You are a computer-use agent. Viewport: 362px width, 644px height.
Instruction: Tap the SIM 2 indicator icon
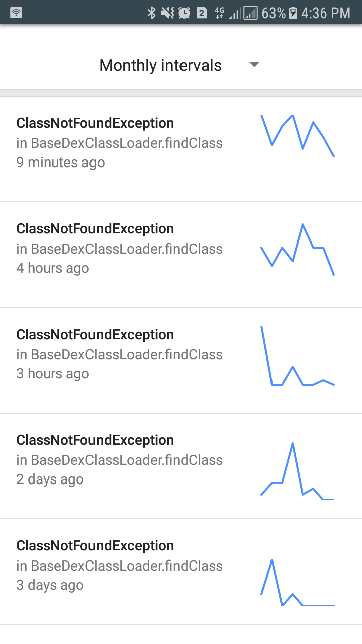tap(202, 13)
